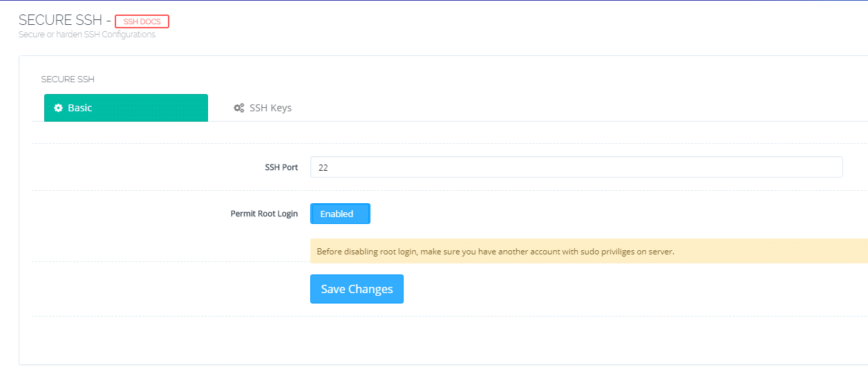Screen dimensions: 868x374
Task: Focus the SSH Port input field
Action: (576, 167)
